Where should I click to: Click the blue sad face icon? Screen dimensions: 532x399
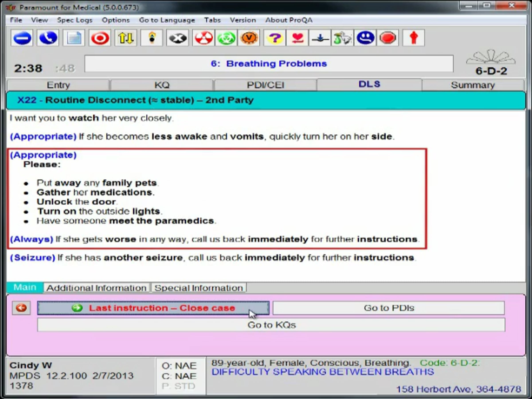click(x=365, y=38)
